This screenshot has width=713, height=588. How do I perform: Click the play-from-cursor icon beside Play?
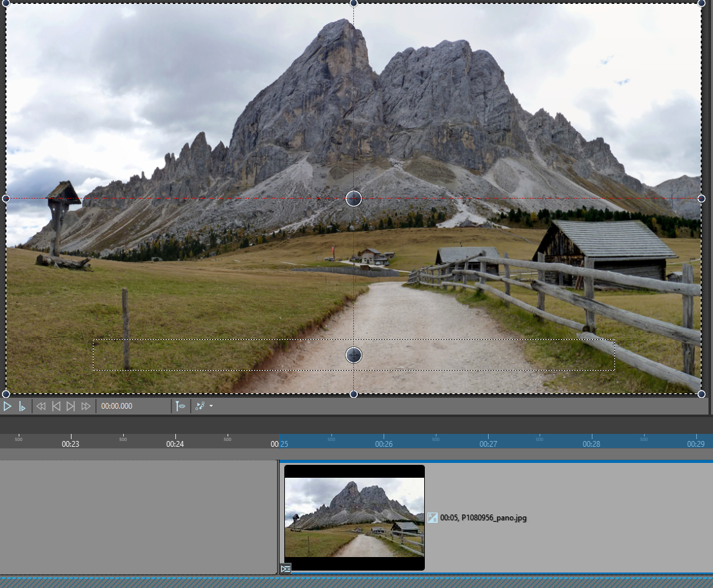point(22,406)
